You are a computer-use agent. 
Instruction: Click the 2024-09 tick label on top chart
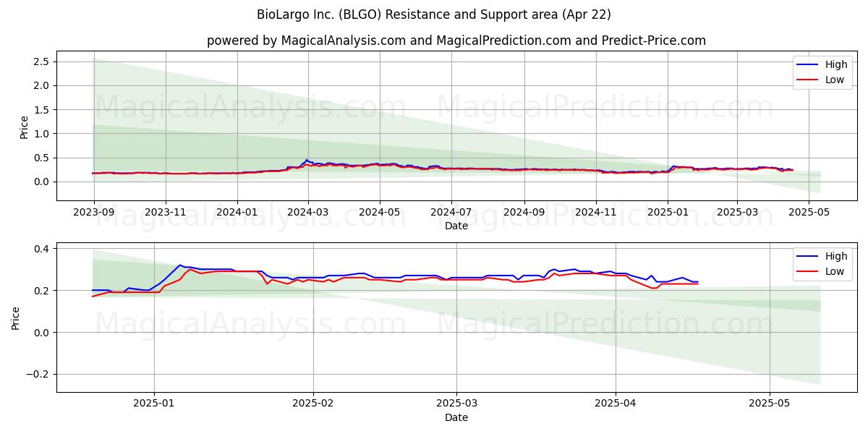click(524, 212)
